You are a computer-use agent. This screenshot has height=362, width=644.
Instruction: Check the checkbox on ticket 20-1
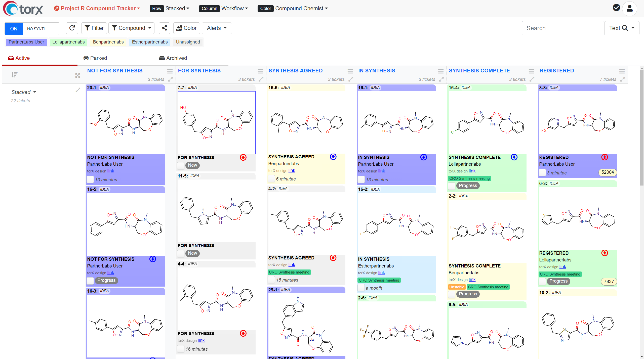[x=90, y=180]
